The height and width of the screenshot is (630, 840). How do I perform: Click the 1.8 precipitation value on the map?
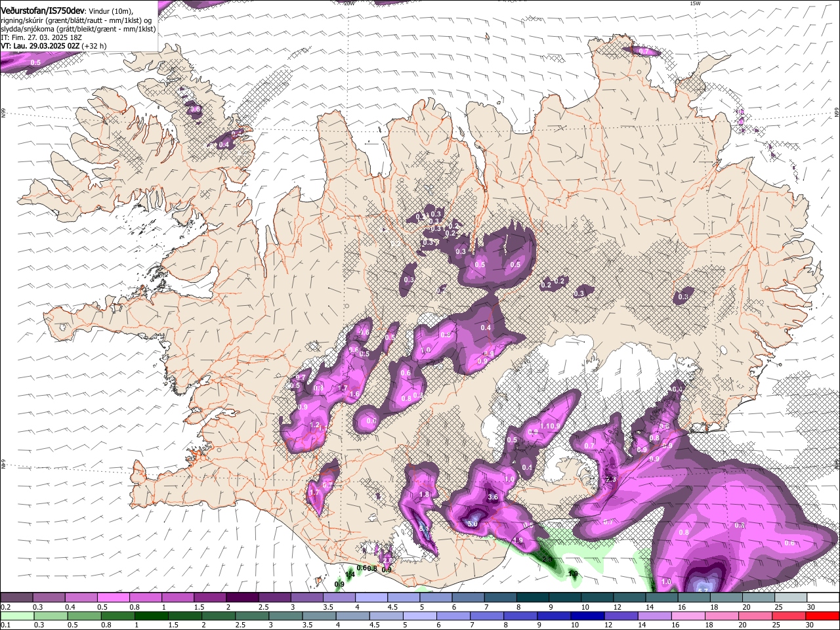coord(424,495)
